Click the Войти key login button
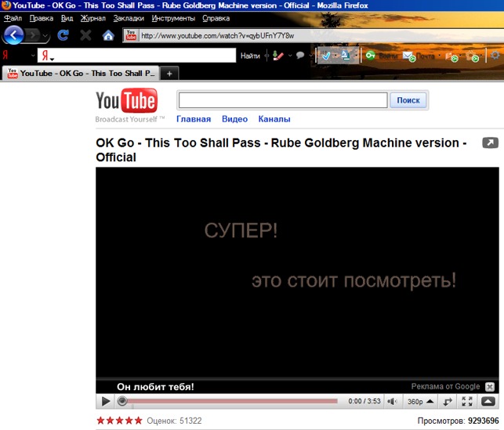The image size is (504, 430). pos(382,56)
